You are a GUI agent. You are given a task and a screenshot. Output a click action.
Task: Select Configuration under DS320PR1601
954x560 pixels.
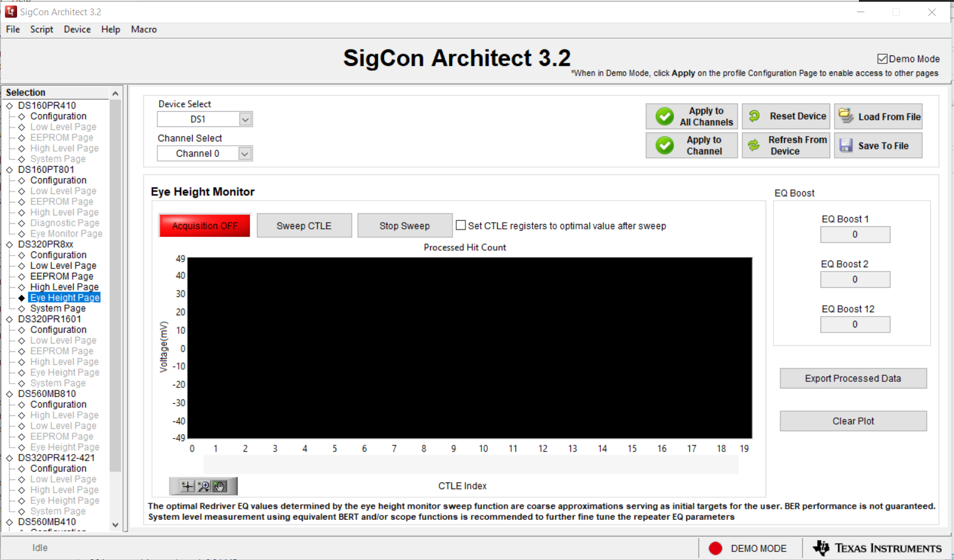[x=59, y=330]
